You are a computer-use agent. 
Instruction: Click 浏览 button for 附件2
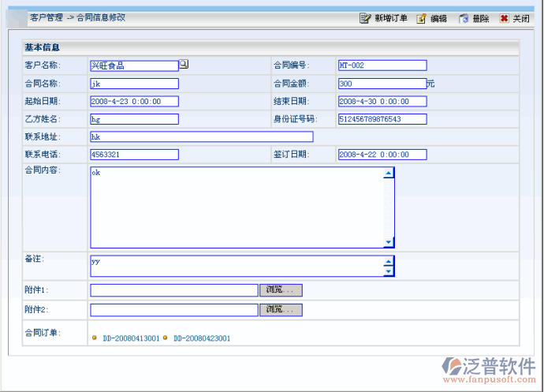[x=281, y=310]
